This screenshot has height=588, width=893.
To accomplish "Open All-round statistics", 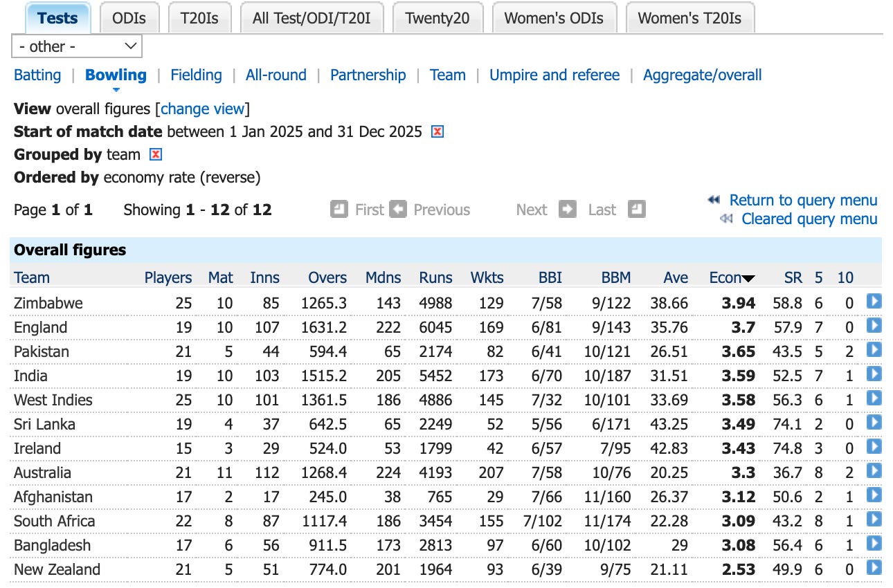I will tap(276, 75).
